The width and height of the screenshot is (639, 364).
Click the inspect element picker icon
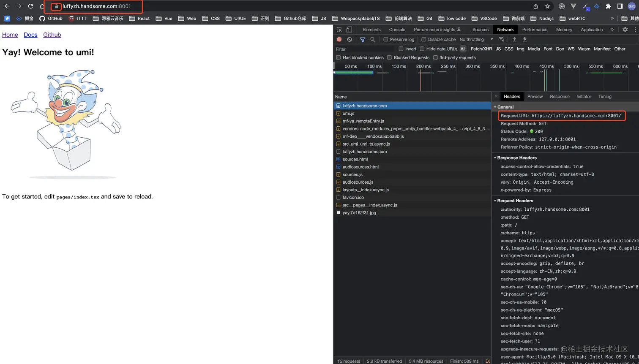[x=339, y=30]
